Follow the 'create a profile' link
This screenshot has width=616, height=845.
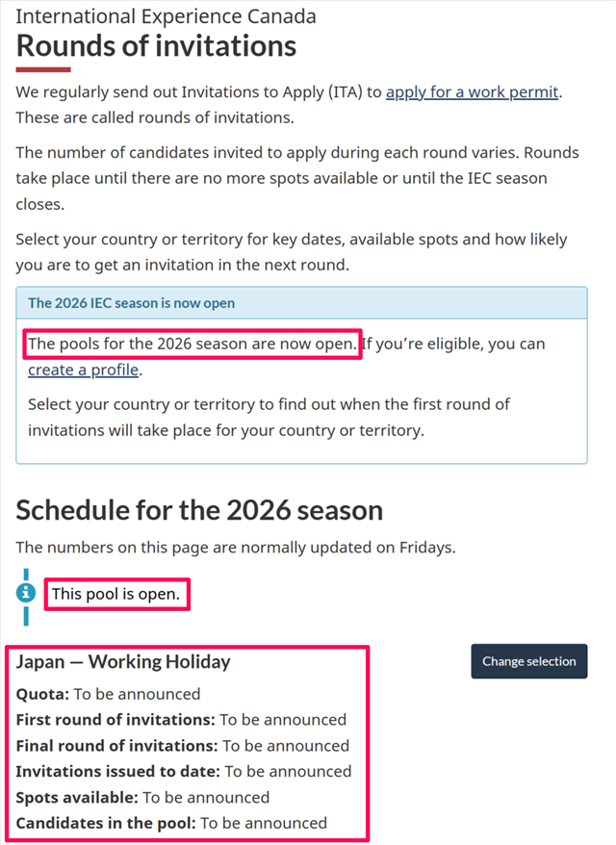pos(84,370)
